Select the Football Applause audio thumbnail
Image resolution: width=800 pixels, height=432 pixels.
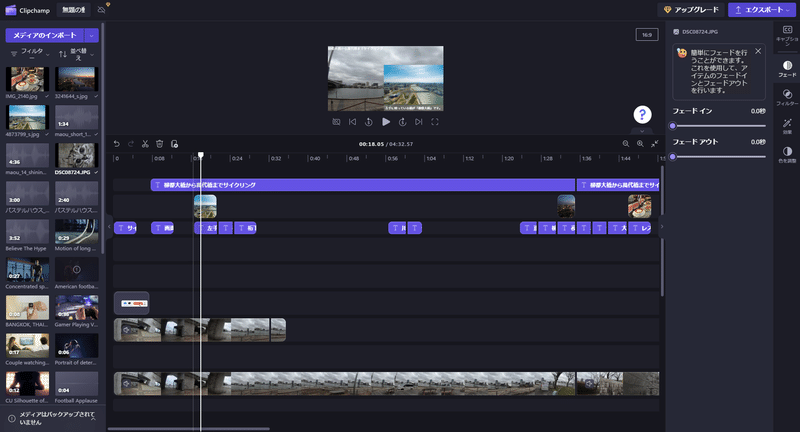click(x=77, y=384)
